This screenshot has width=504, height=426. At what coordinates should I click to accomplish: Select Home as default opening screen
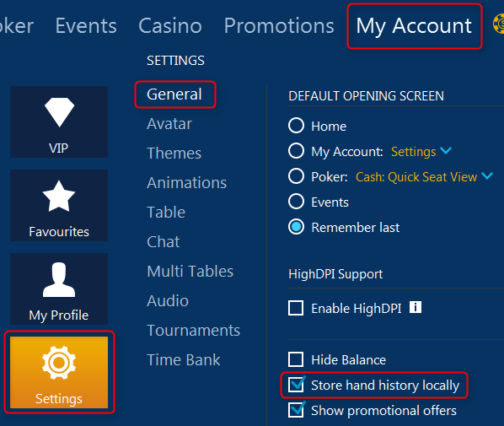[x=296, y=126]
